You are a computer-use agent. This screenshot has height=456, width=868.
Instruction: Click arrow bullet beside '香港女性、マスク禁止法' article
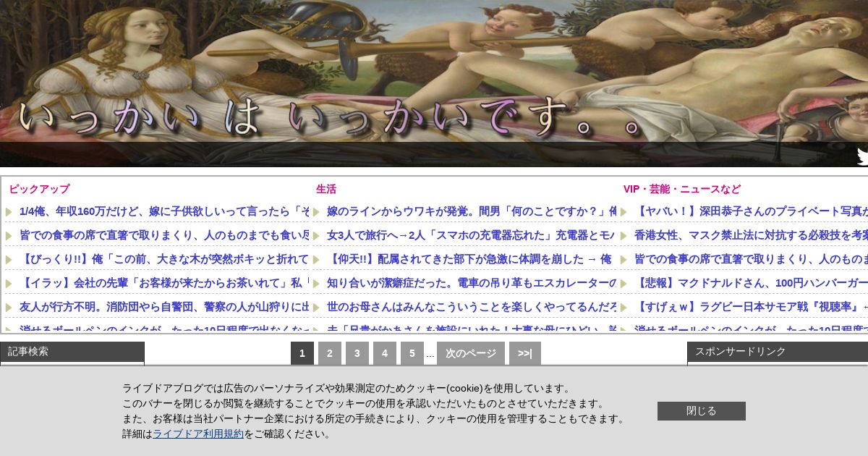pos(624,236)
